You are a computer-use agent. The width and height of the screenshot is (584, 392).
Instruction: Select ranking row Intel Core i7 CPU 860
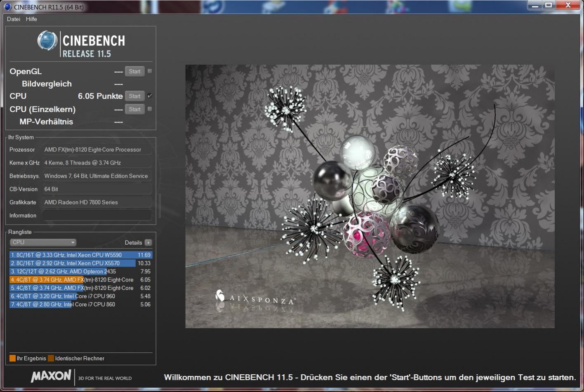coord(81,304)
